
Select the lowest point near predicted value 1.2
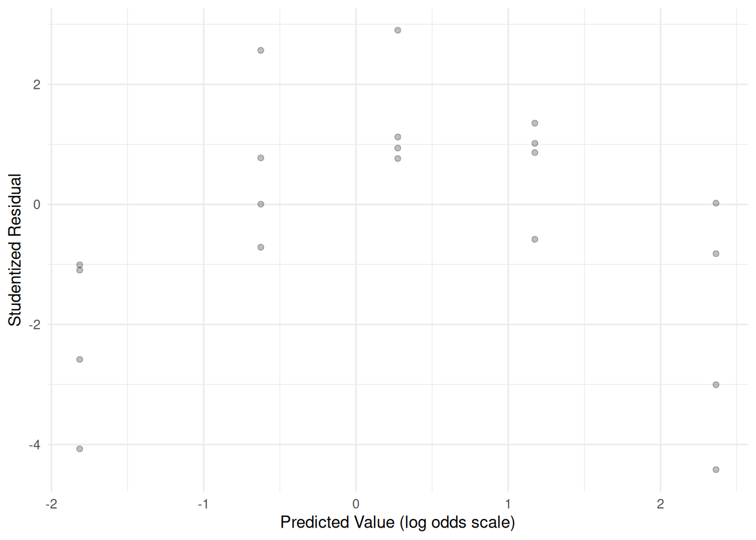(535, 240)
